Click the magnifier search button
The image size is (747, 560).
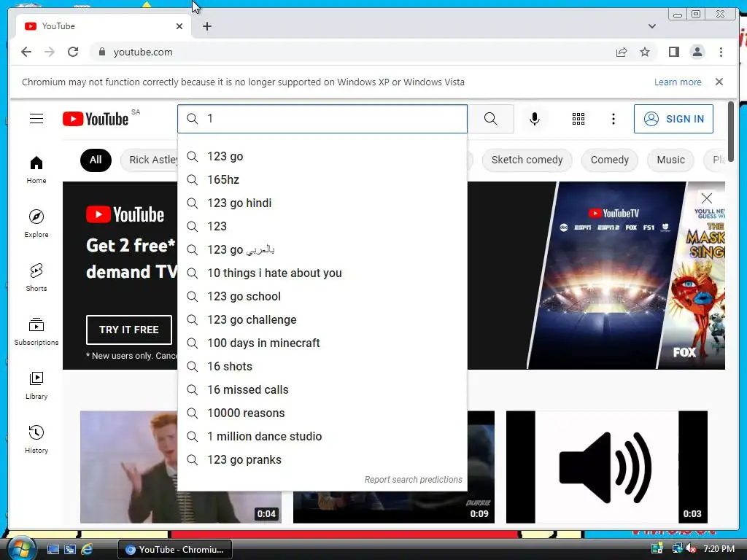(x=491, y=119)
